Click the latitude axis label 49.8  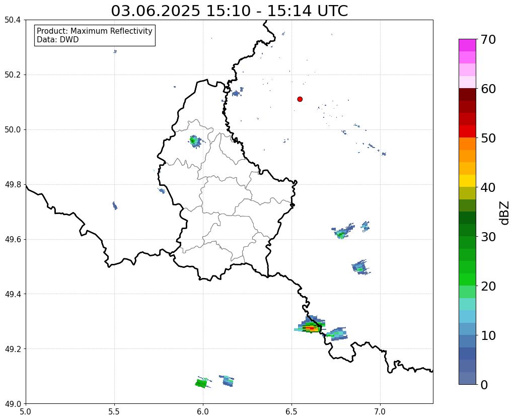(13, 184)
